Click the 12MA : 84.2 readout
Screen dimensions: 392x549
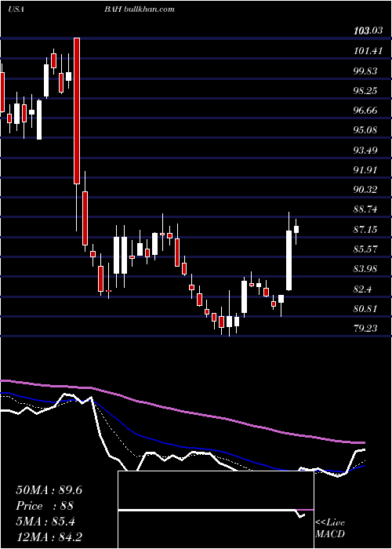pyautogui.click(x=49, y=537)
